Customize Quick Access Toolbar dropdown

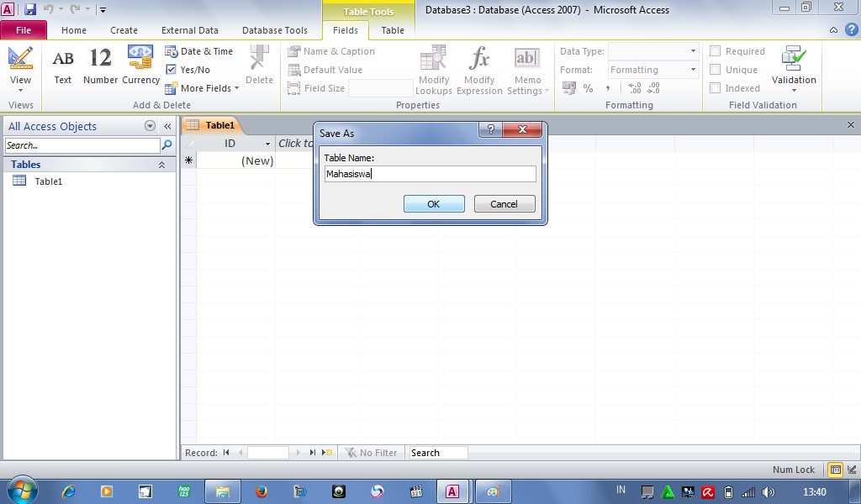(x=103, y=9)
